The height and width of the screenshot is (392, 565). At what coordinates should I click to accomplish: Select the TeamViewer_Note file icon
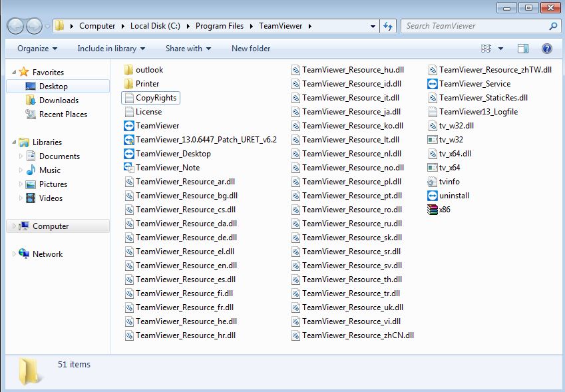(128, 168)
